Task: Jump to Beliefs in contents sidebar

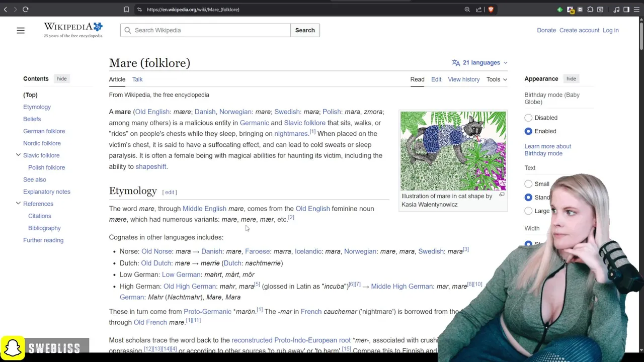Action: click(32, 119)
